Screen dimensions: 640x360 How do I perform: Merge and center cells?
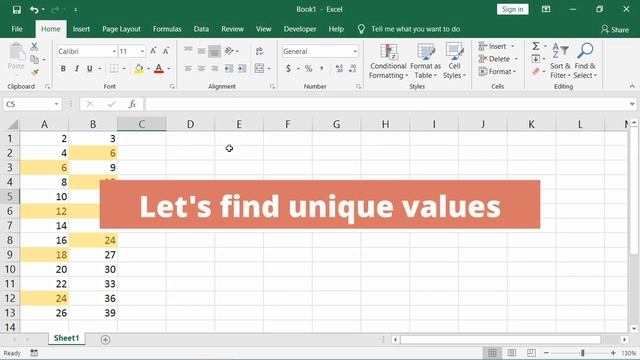(259, 68)
